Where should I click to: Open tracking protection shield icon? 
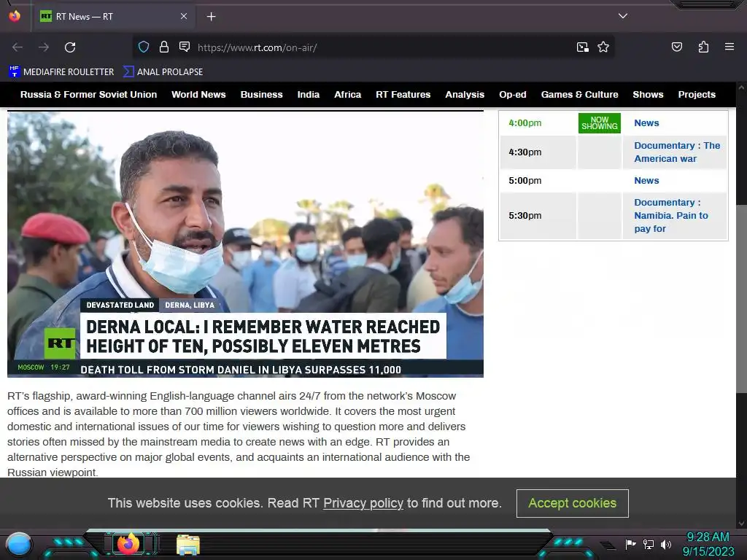point(144,47)
